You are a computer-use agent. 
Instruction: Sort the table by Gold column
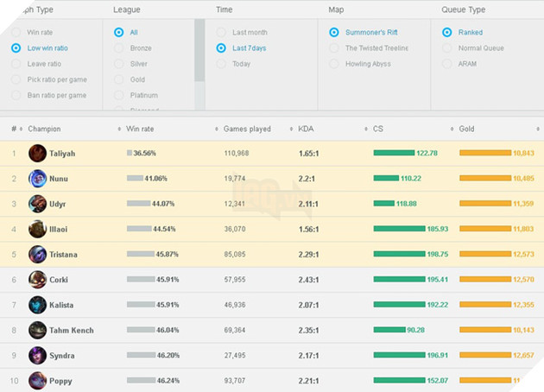[466, 129]
